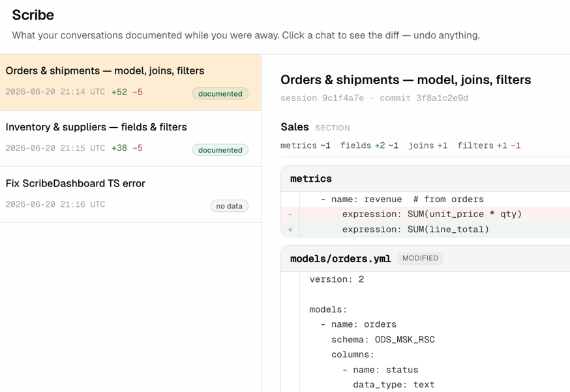Click the minus marker on removed expression line
Image resolution: width=570 pixels, height=392 pixels.
point(290,214)
